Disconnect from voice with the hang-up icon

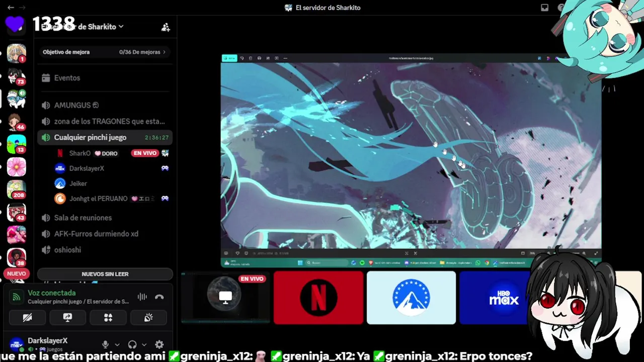[159, 297]
